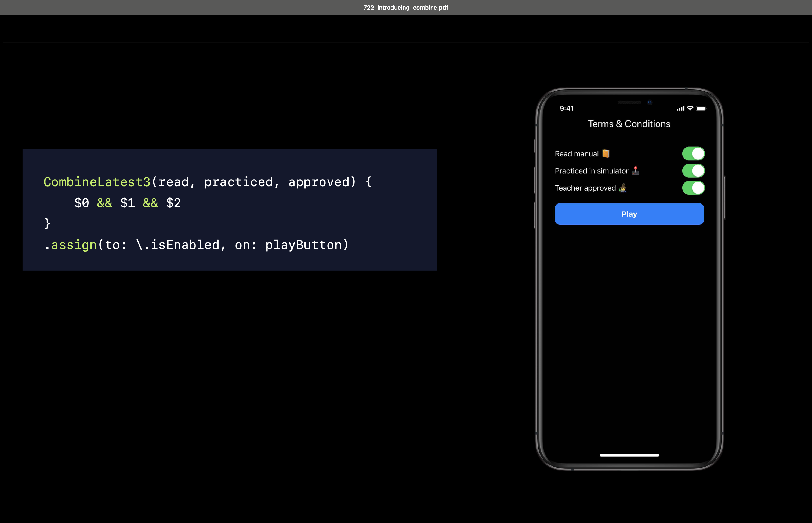Click the Wi-Fi icon in phone status bar
The width and height of the screenshot is (812, 523).
tap(690, 108)
